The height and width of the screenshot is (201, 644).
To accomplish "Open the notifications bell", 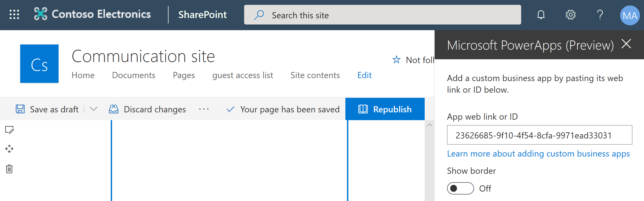I will pos(541,15).
